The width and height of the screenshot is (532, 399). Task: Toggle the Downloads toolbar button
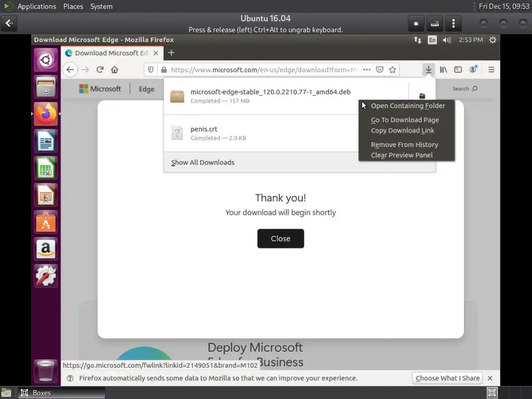(x=429, y=70)
